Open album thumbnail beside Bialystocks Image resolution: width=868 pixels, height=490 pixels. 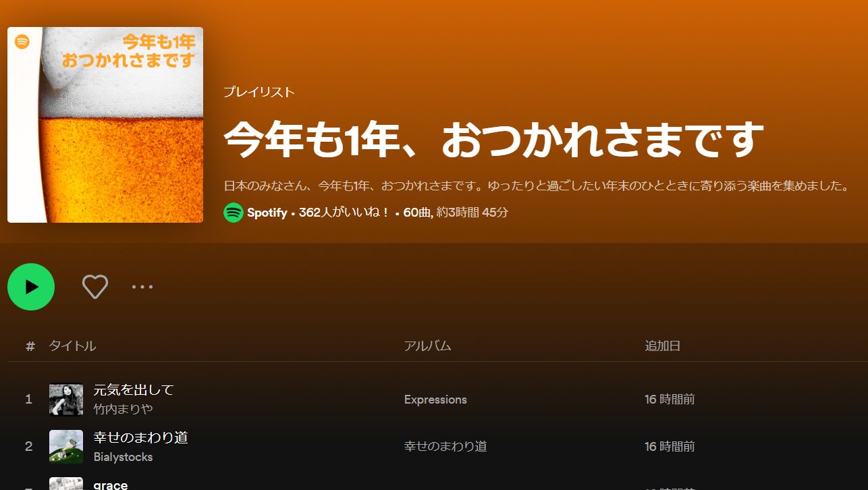click(66, 447)
